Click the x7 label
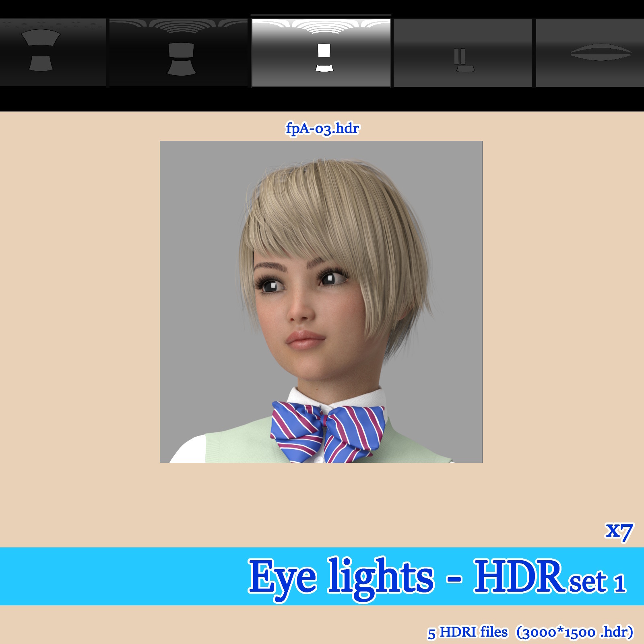The width and height of the screenshot is (644, 644). [x=619, y=532]
